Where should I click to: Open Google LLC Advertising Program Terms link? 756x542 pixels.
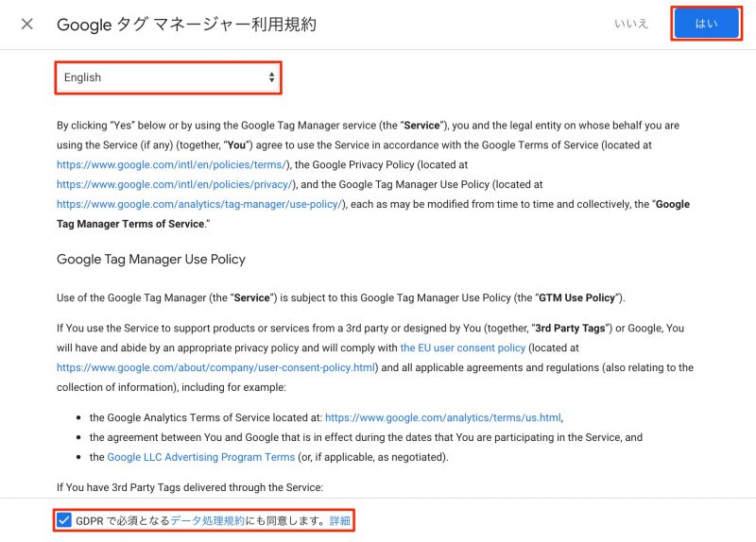(x=201, y=457)
